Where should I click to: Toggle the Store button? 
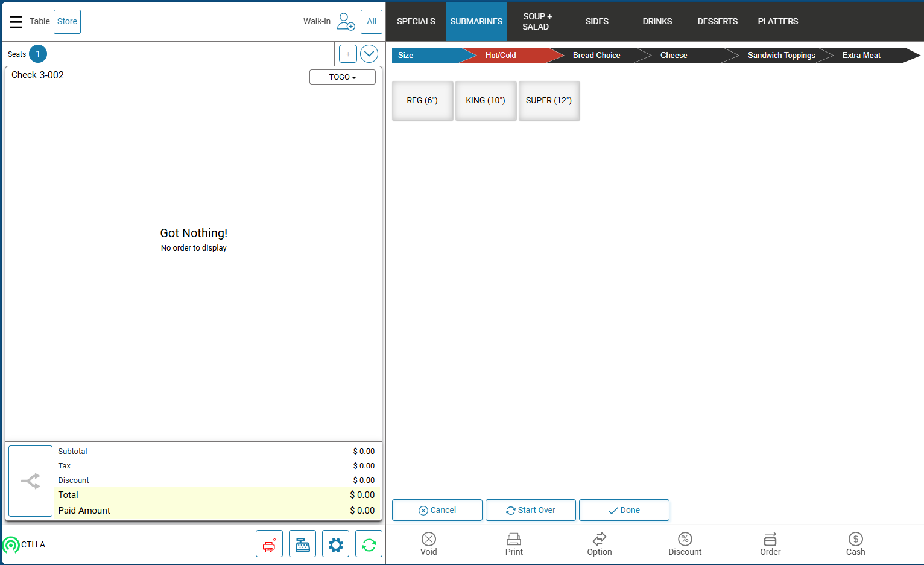coord(67,22)
